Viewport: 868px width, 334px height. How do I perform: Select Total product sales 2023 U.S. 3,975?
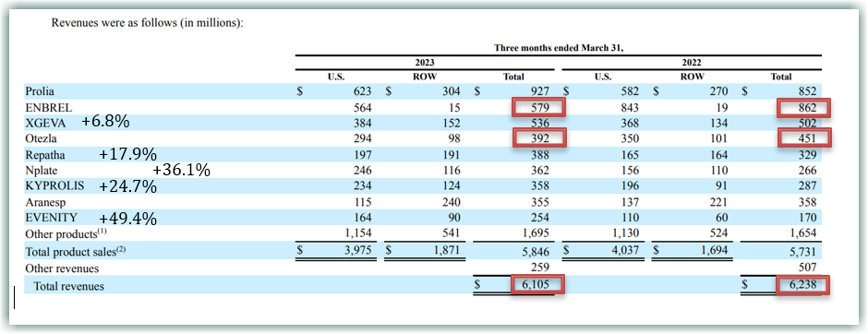pyautogui.click(x=357, y=252)
